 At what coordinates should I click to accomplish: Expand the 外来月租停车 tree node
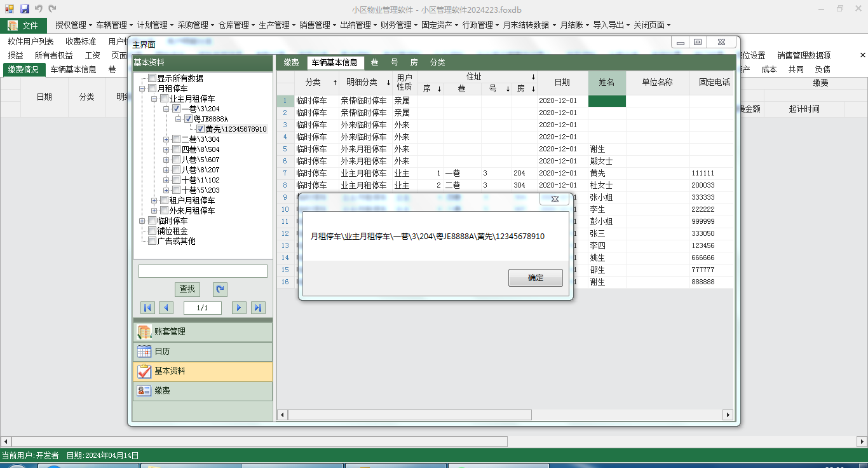[x=154, y=210]
